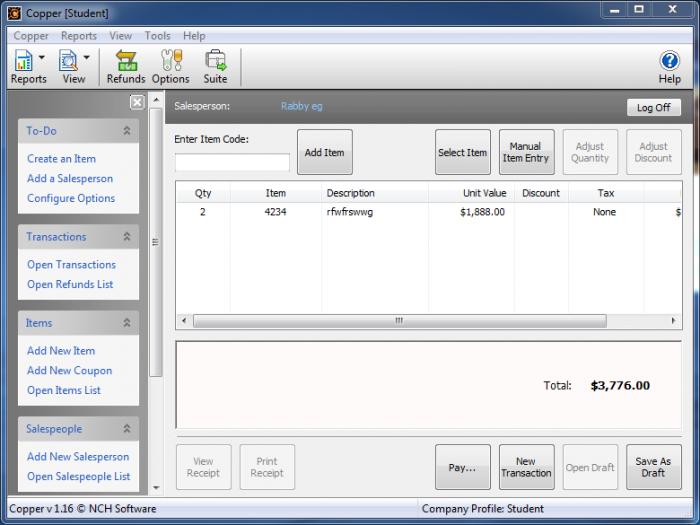Click the Rabby eg salesperson name
Viewport: 700px width, 525px height.
(302, 106)
